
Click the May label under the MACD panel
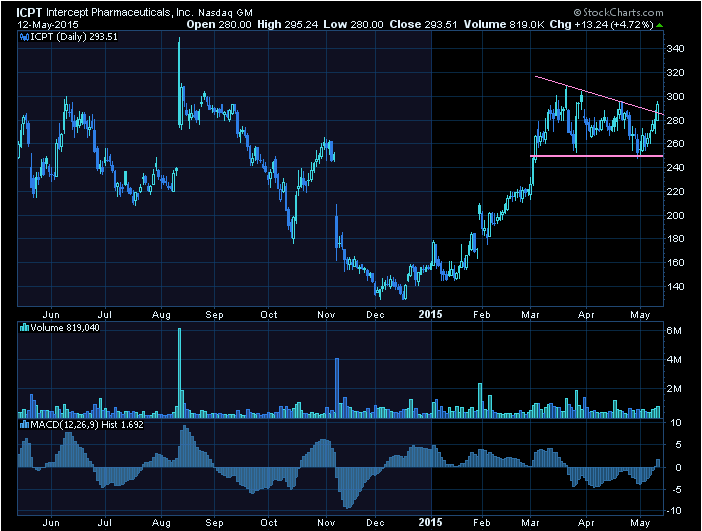point(640,522)
